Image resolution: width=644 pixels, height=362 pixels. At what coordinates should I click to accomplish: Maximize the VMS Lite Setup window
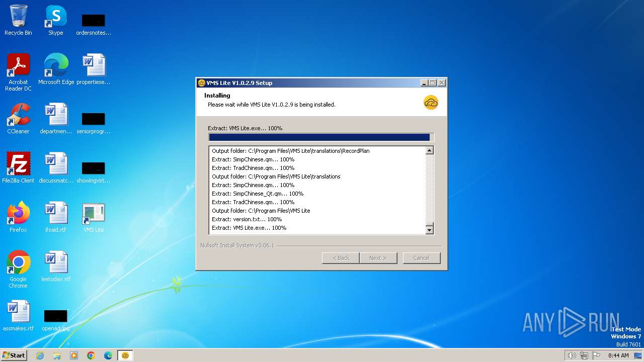432,83
